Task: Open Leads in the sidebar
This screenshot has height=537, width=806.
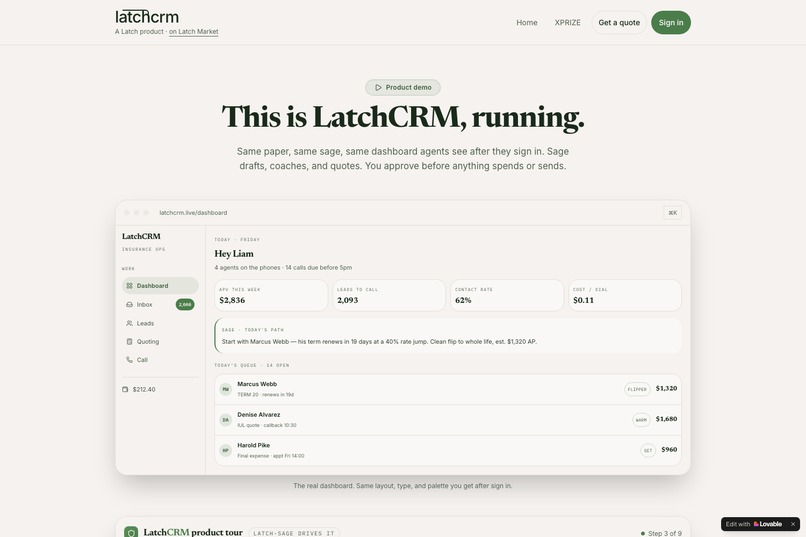Action: point(160,323)
